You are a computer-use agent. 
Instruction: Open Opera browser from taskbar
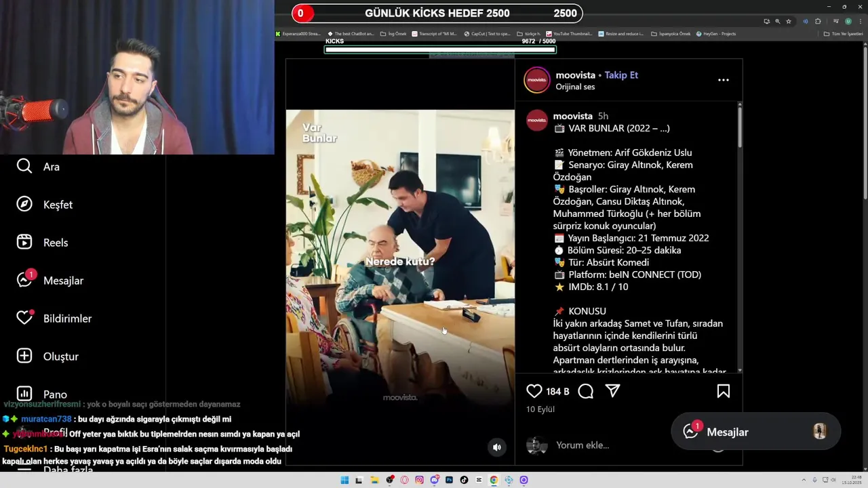[x=404, y=480]
